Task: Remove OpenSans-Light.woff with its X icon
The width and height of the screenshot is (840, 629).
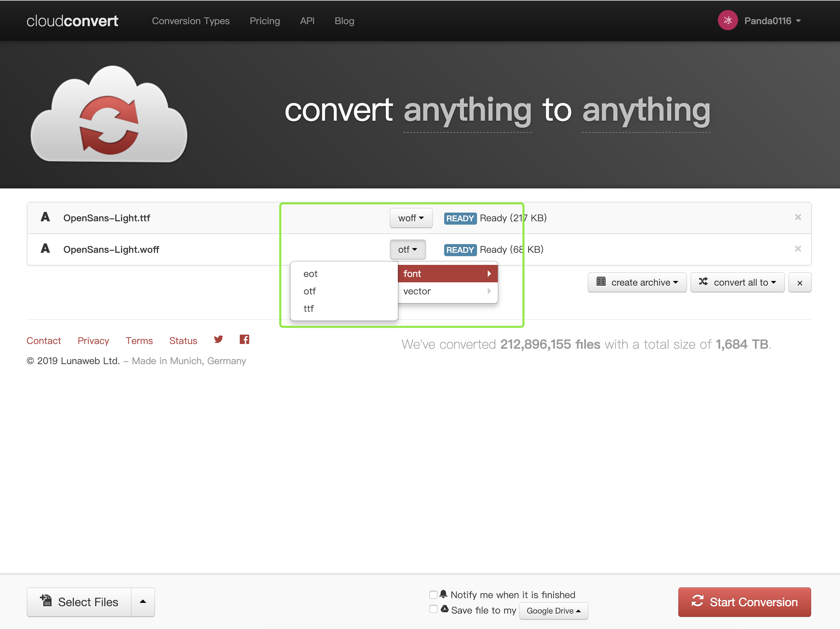Action: click(x=797, y=249)
